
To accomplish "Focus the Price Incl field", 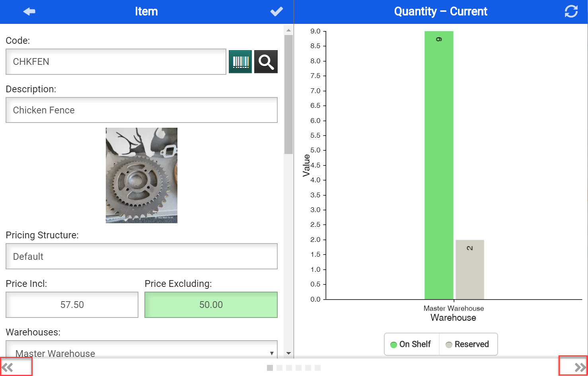I will click(72, 305).
